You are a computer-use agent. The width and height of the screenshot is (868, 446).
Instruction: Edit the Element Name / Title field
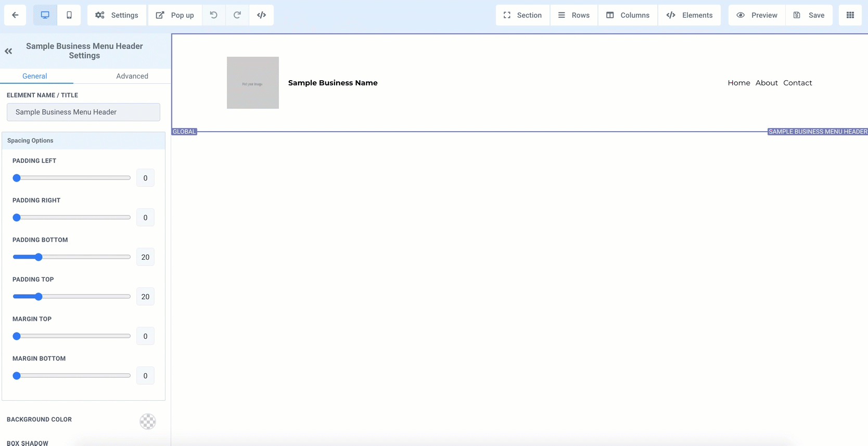pos(83,112)
